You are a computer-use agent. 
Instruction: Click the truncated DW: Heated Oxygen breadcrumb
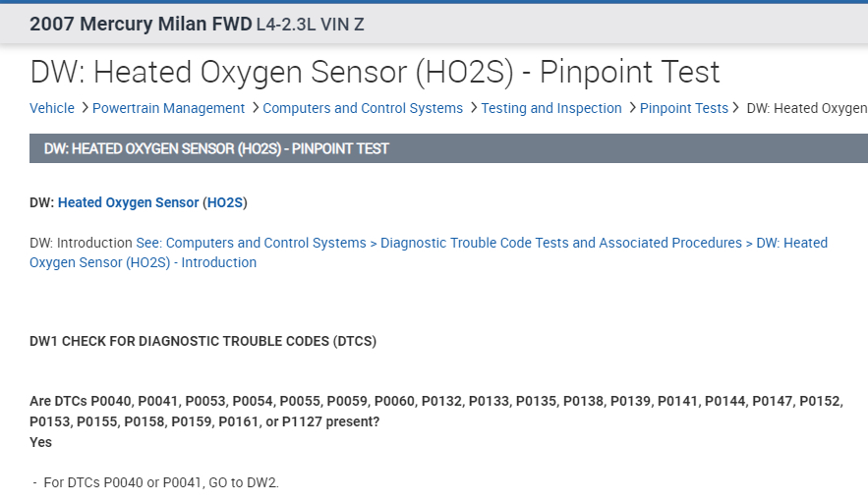point(806,108)
